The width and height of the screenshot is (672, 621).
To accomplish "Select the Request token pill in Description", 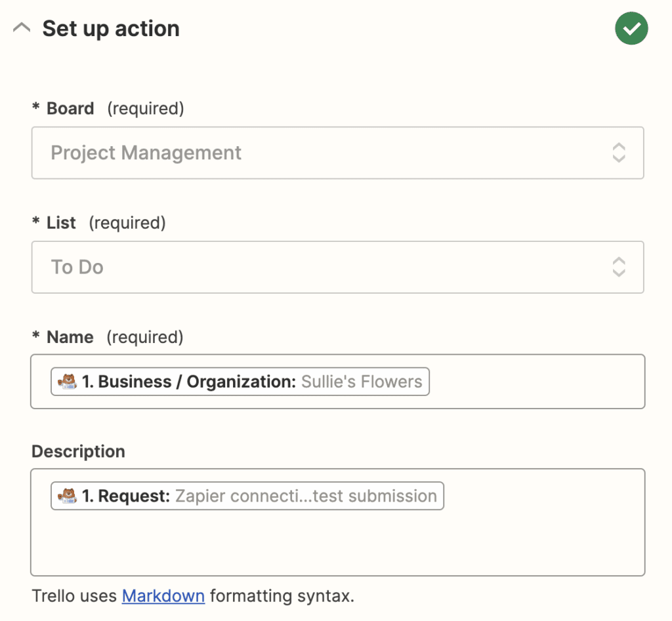I will 247,496.
